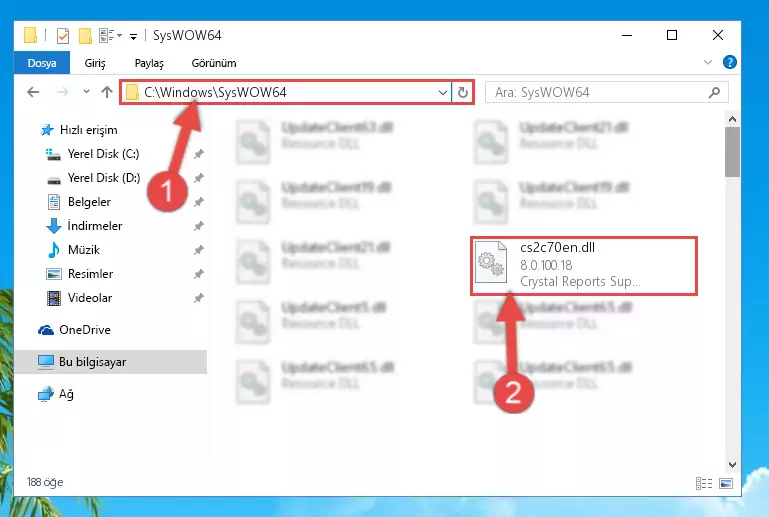Click the pin icon beside Resimler
The height and width of the screenshot is (517, 769).
pos(198,274)
